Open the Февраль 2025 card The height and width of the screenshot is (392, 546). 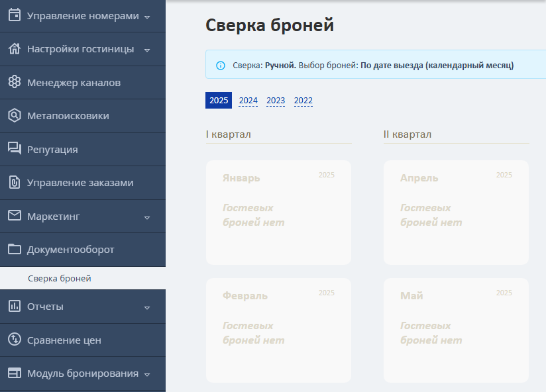pyautogui.click(x=278, y=330)
